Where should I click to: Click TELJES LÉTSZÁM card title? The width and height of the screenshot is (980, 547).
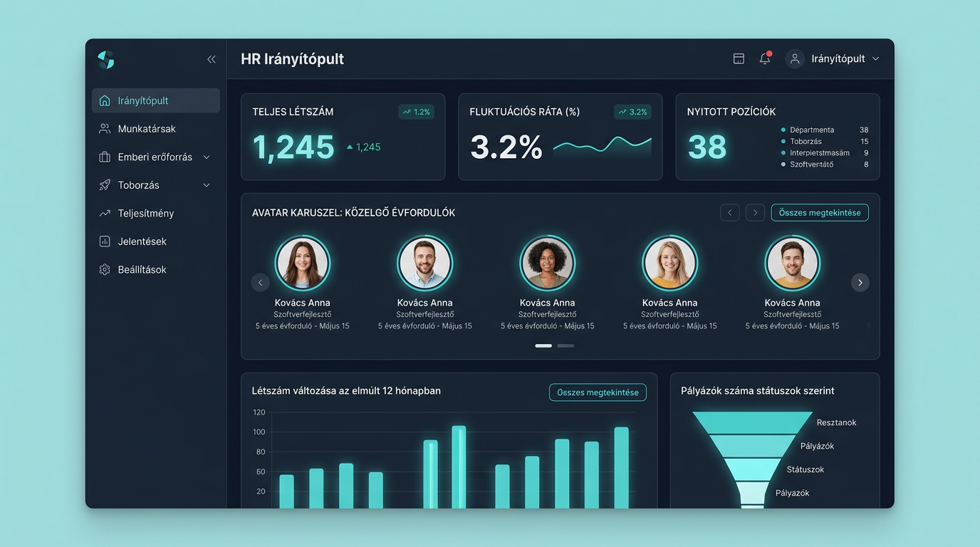293,112
